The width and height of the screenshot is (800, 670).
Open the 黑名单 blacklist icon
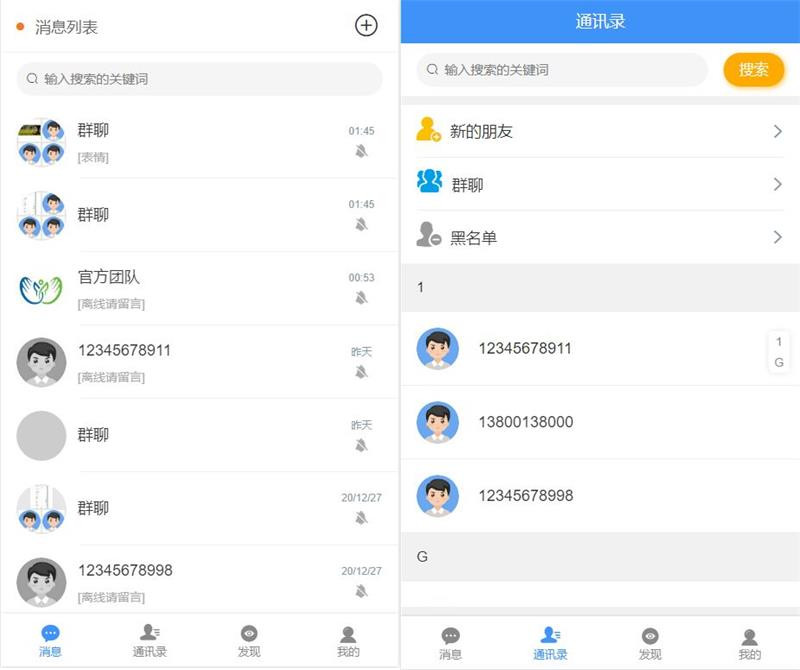click(428, 235)
